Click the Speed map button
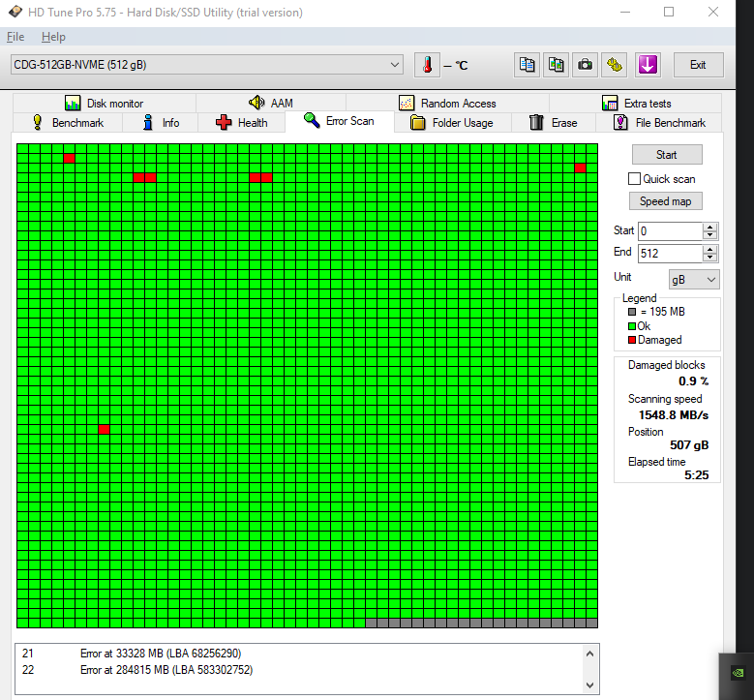The height and width of the screenshot is (700, 754). point(666,201)
